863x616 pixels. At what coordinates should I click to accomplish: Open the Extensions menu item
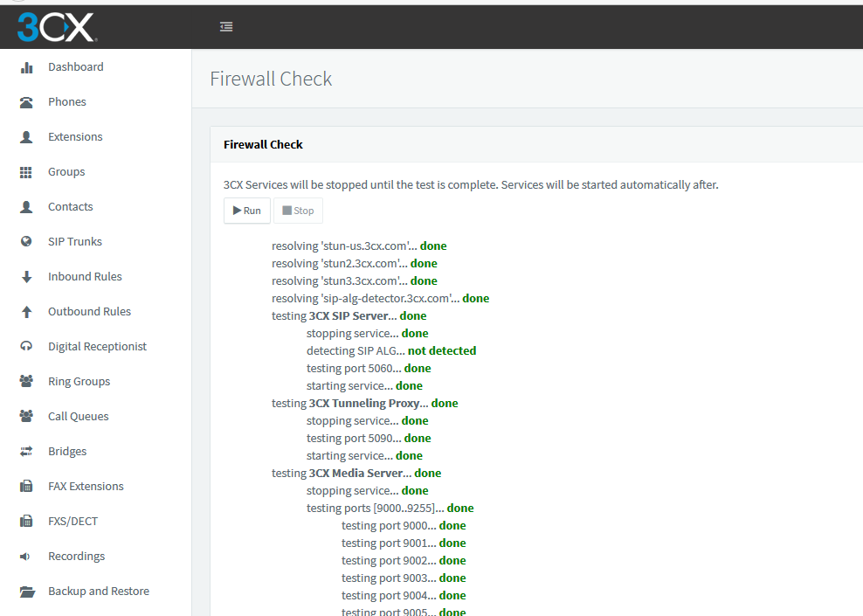[x=75, y=137]
